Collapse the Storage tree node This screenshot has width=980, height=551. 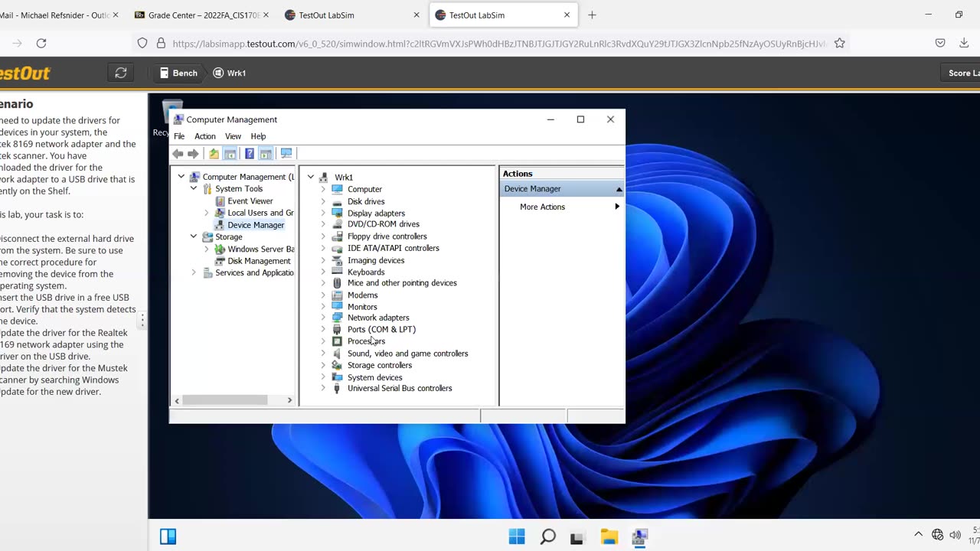(194, 237)
